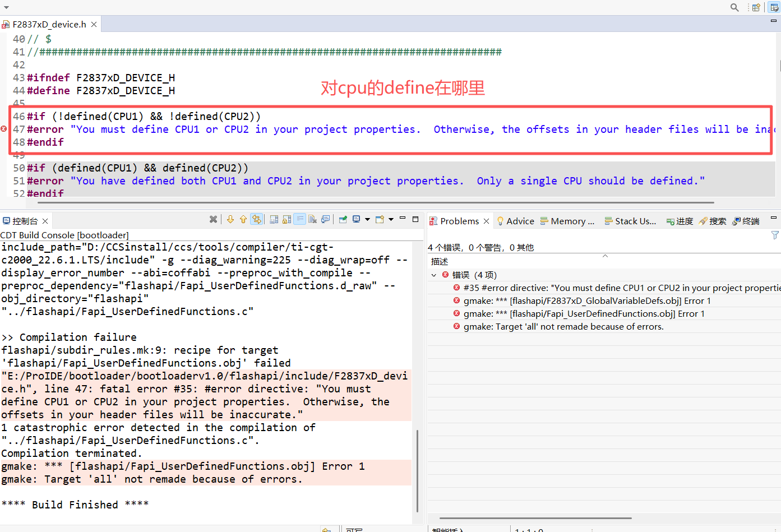Click code line 46 #if (!defined(CPU1)

(x=144, y=117)
